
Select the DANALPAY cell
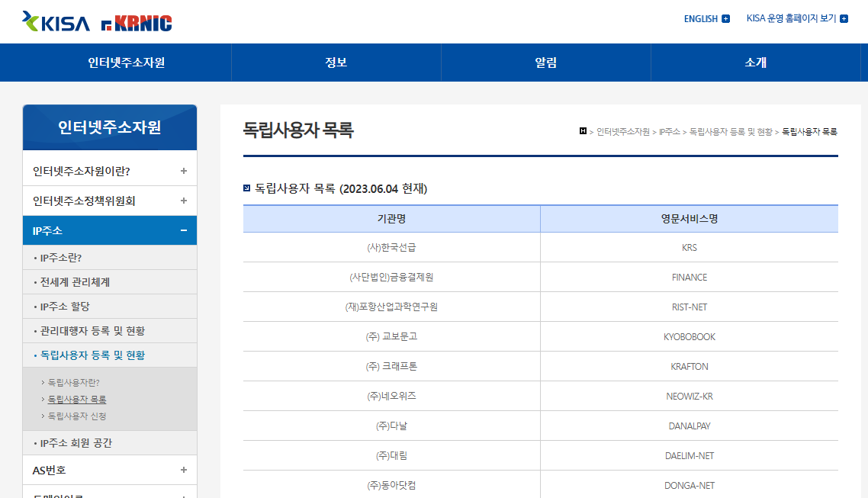click(x=690, y=426)
